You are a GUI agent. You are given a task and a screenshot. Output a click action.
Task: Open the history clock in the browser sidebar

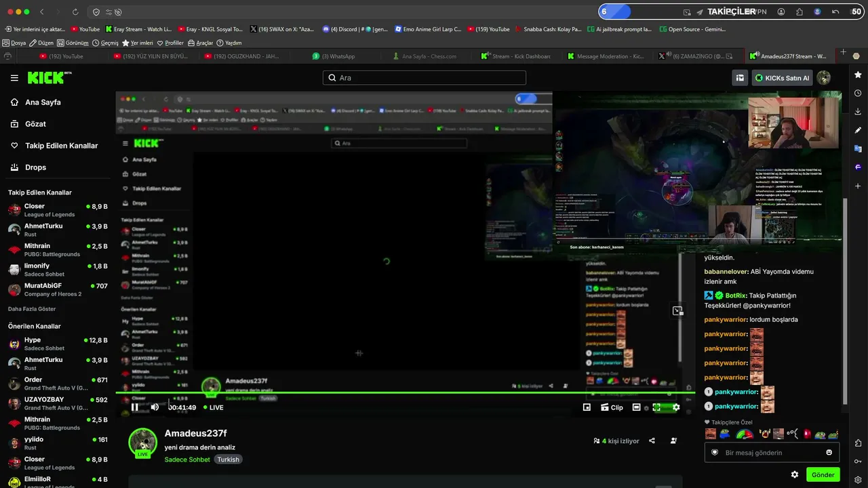point(858,93)
